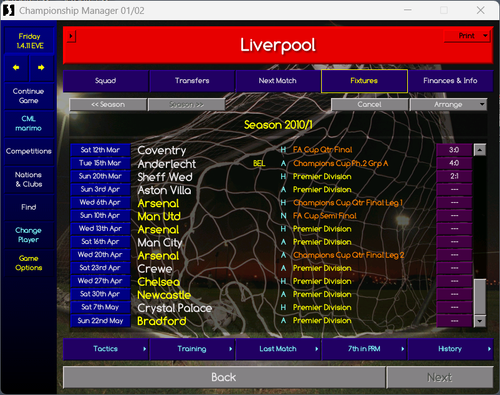Click Champions Cup Qtr Final Leg 2 text
The height and width of the screenshot is (395, 500).
coord(349,255)
